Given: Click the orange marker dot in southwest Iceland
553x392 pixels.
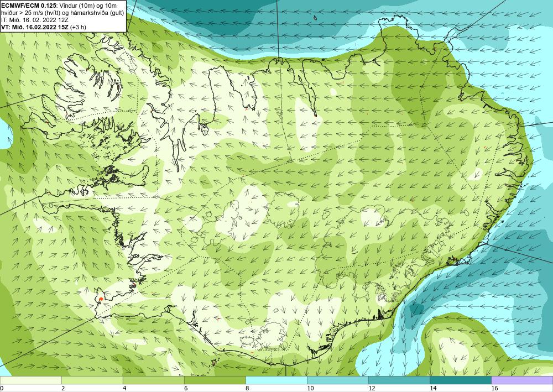Looking at the screenshot, I should [x=101, y=299].
